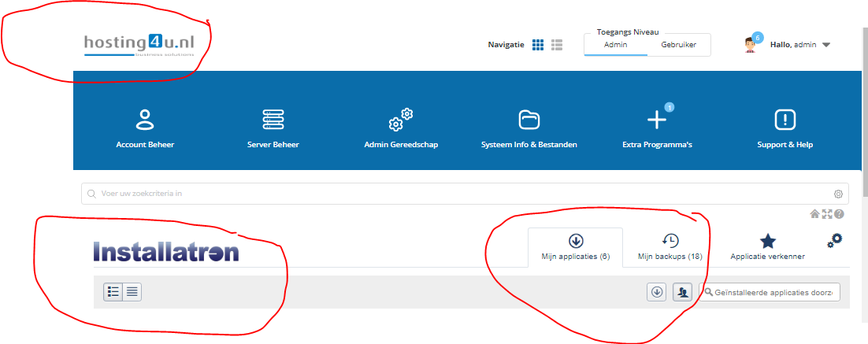Click the Account Beheer person icon
This screenshot has width=868, height=344.
coord(145,120)
